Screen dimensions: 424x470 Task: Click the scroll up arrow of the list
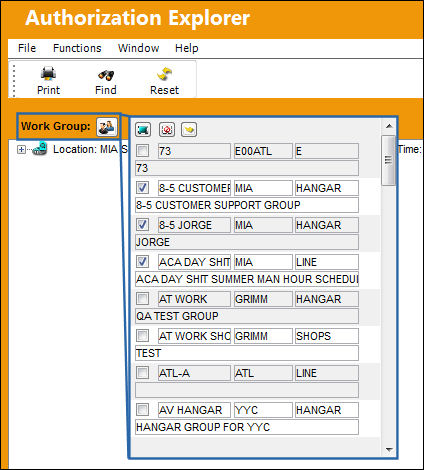389,126
